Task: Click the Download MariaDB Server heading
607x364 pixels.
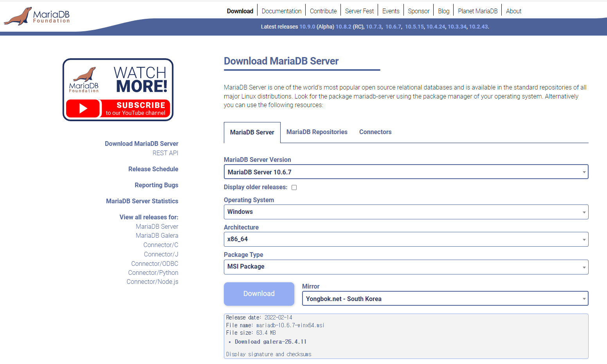Action: click(x=281, y=61)
